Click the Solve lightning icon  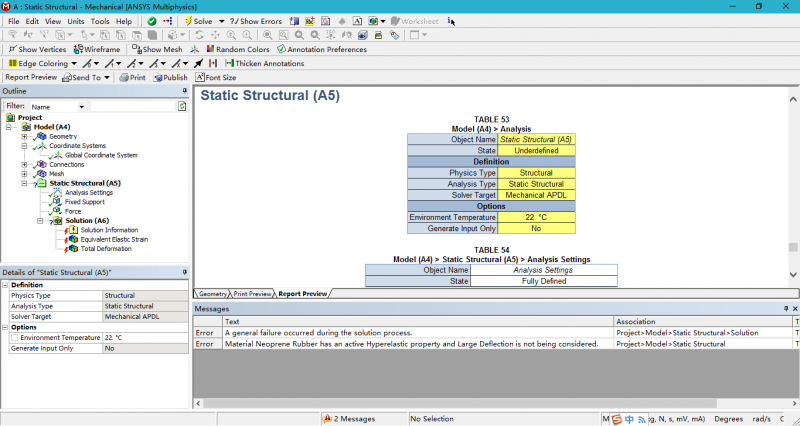187,20
